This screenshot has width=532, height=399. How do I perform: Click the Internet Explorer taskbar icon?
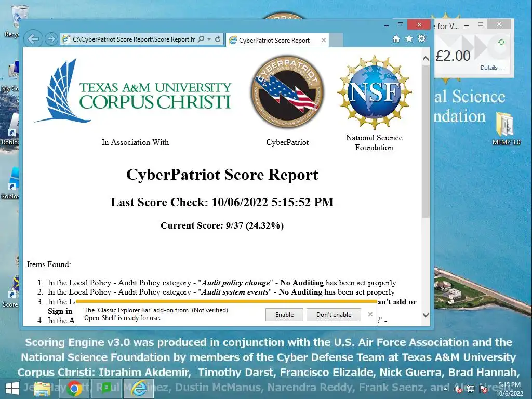click(x=139, y=389)
